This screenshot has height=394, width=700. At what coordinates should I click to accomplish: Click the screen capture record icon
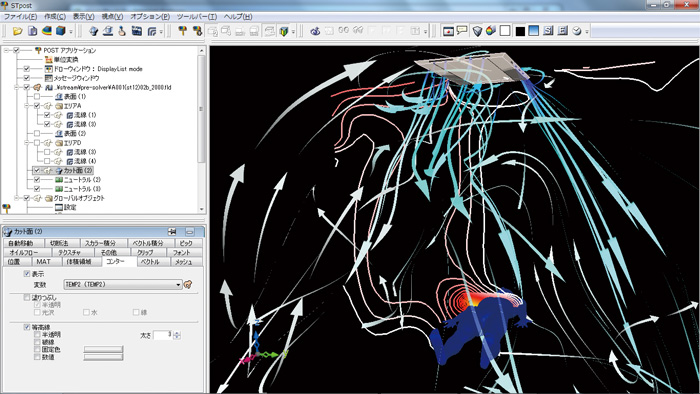pyautogui.click(x=448, y=31)
